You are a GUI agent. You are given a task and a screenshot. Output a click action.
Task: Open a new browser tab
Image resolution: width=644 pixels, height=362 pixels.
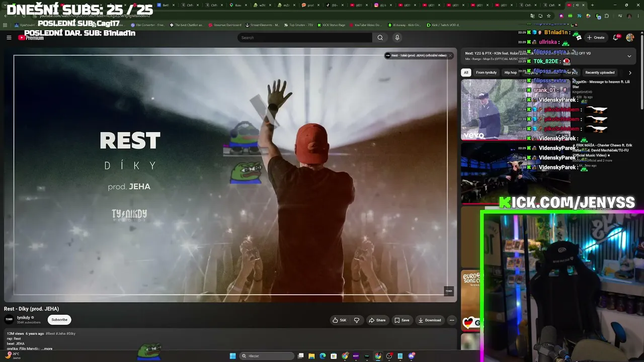click(592, 5)
